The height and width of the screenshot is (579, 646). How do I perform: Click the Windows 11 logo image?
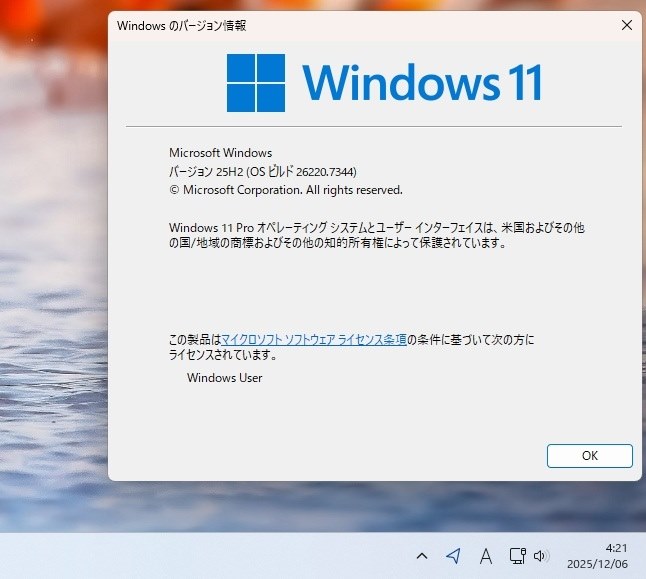[x=384, y=83]
